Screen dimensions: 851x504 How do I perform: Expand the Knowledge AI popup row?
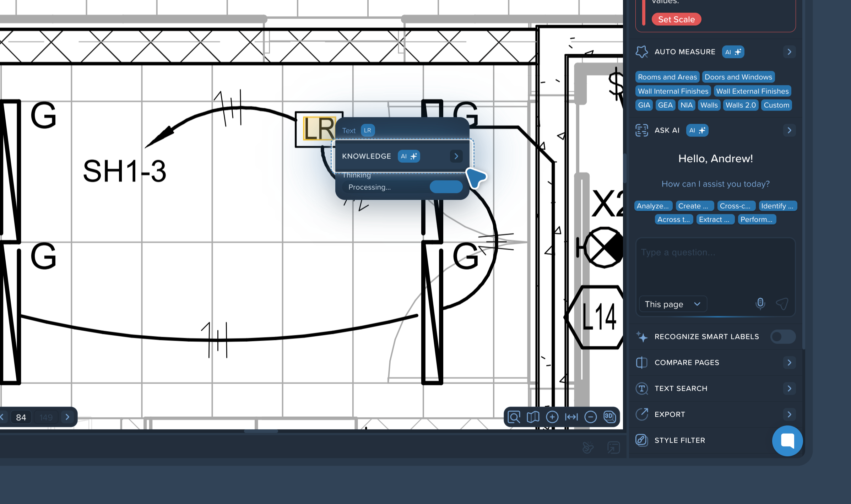pos(456,156)
